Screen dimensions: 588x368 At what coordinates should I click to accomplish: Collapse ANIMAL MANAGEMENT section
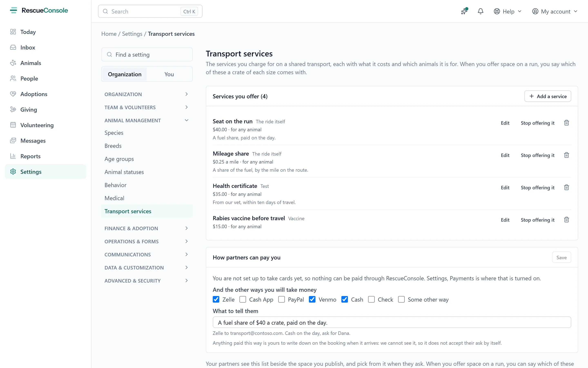[x=147, y=120]
